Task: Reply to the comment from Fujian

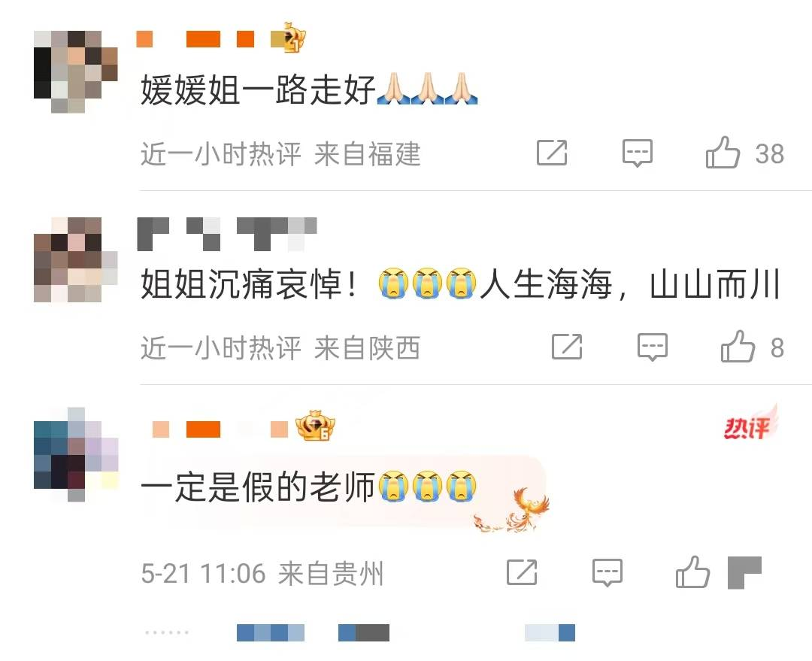Action: [637, 153]
